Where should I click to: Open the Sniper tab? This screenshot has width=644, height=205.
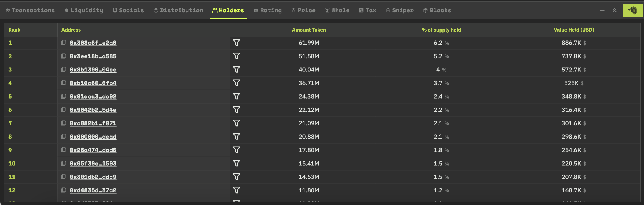coord(400,10)
